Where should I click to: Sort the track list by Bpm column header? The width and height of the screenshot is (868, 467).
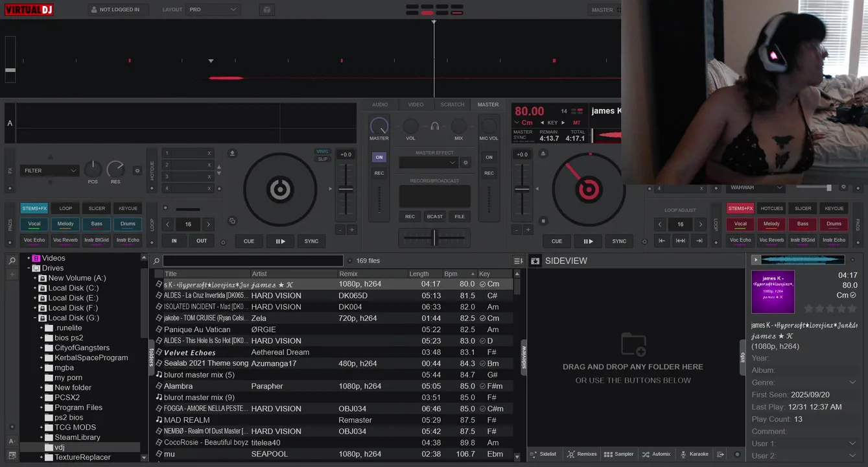tap(458, 274)
